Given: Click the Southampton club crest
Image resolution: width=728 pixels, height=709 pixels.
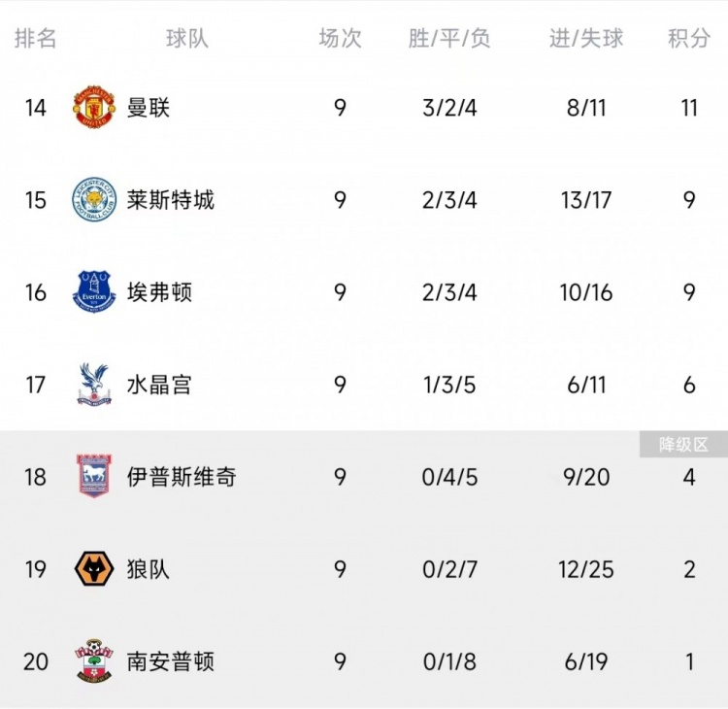Looking at the screenshot, I should tap(94, 660).
